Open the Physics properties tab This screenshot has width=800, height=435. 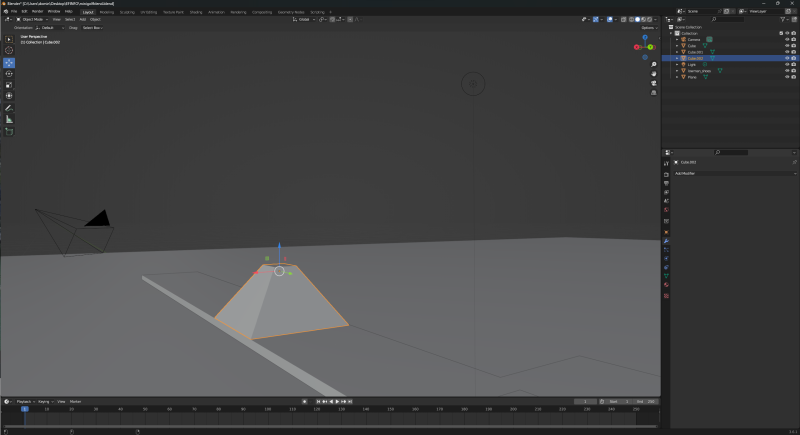[x=666, y=259]
